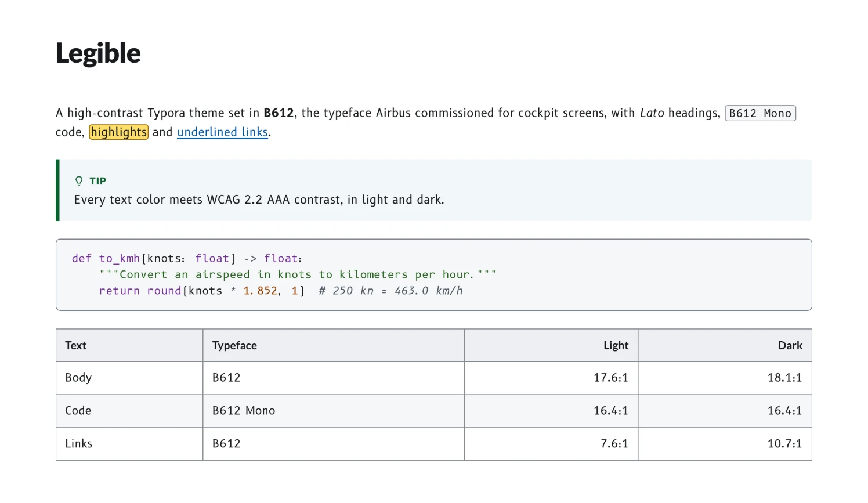
Task: Click the 'B612' typeface cell in Links row
Action: coord(334,444)
